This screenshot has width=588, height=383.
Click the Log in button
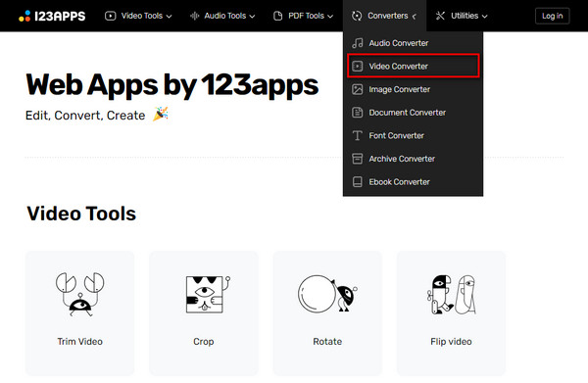(x=552, y=16)
